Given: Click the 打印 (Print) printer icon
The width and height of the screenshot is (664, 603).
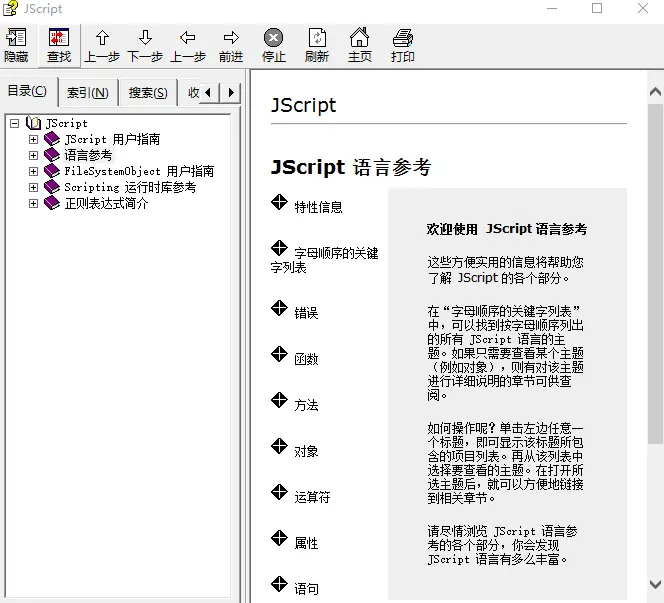Looking at the screenshot, I should point(403,39).
